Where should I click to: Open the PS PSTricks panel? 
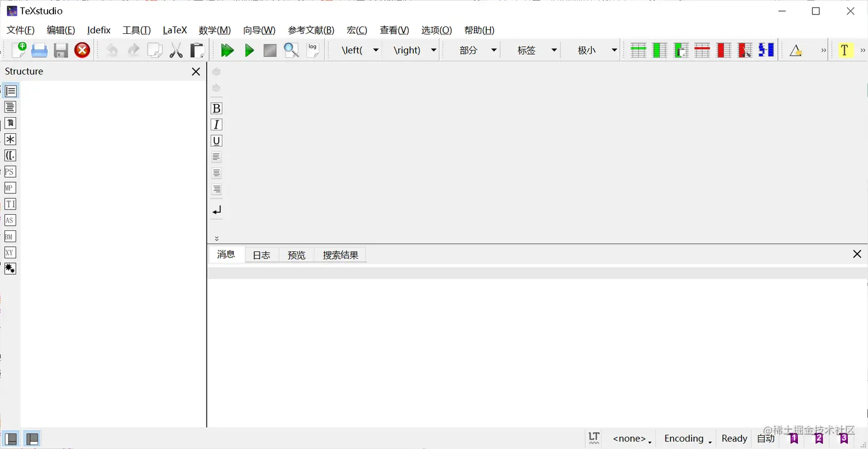[x=10, y=172]
